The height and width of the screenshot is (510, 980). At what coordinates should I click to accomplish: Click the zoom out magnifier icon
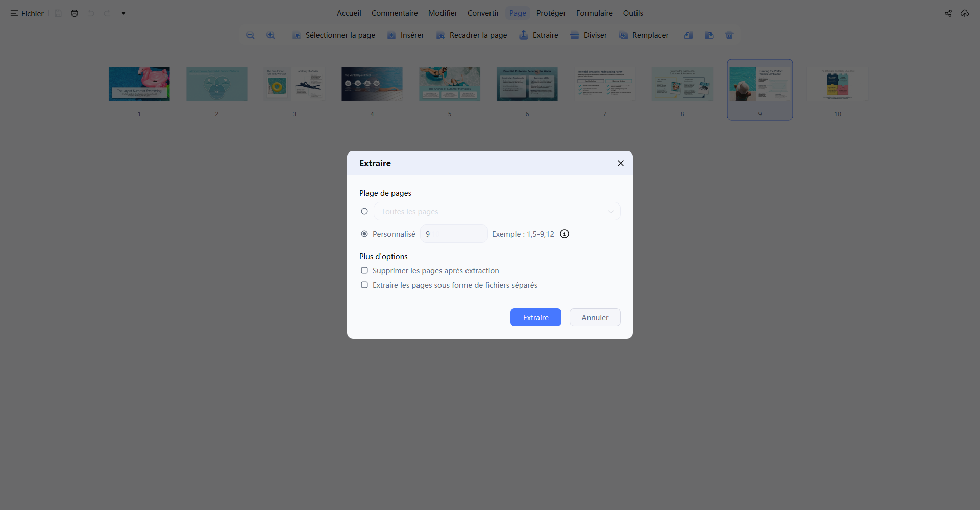[x=250, y=35]
